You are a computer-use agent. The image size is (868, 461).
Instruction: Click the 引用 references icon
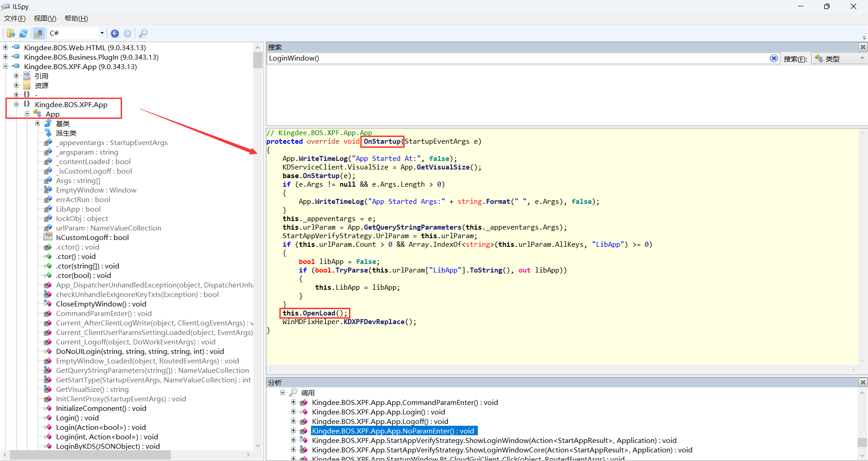coord(27,75)
